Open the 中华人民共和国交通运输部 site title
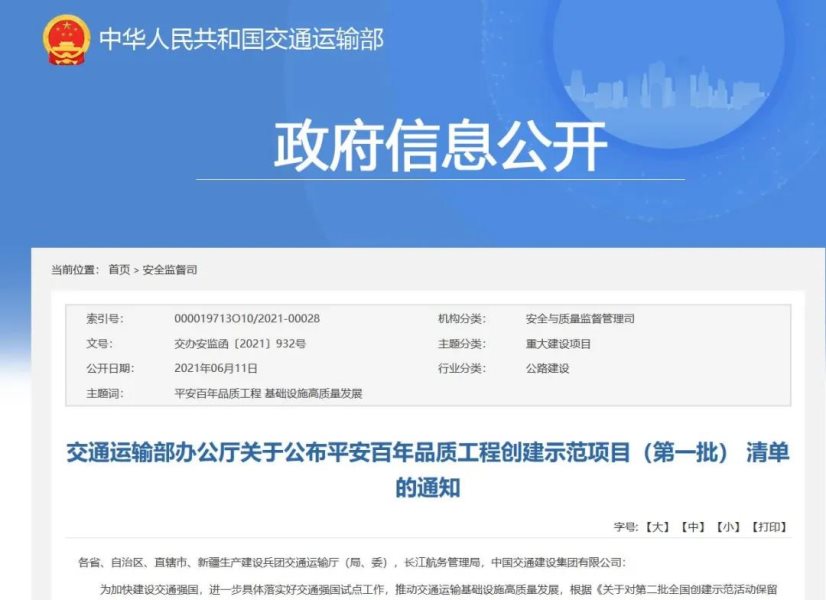 (241, 40)
